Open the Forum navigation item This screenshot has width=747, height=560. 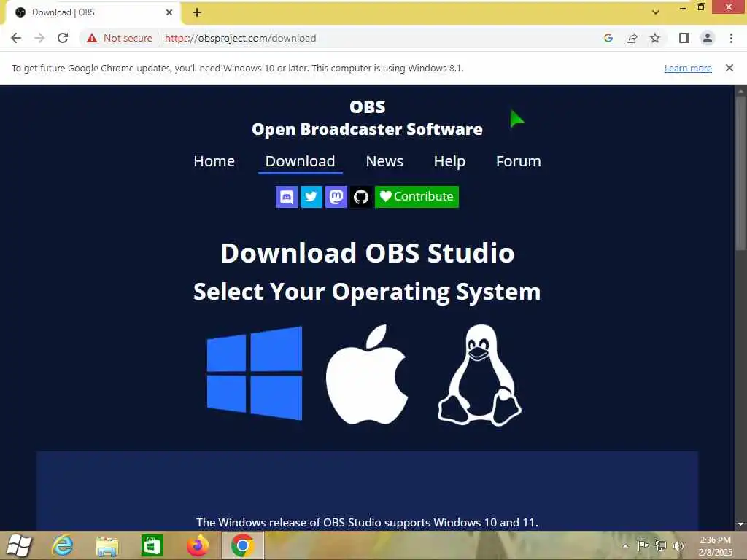(519, 161)
